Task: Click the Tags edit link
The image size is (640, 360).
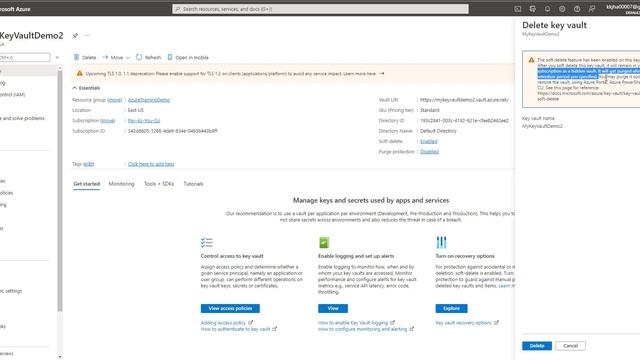Action: tap(89, 164)
